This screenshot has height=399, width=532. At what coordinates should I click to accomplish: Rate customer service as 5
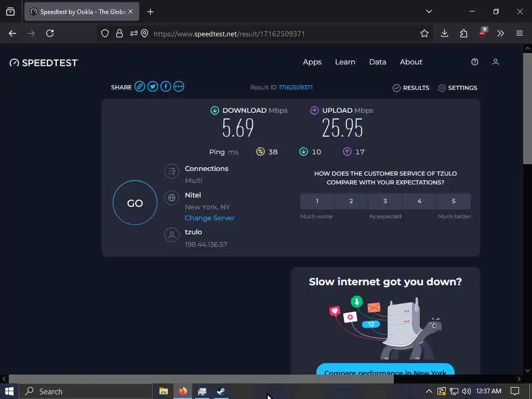(x=454, y=201)
